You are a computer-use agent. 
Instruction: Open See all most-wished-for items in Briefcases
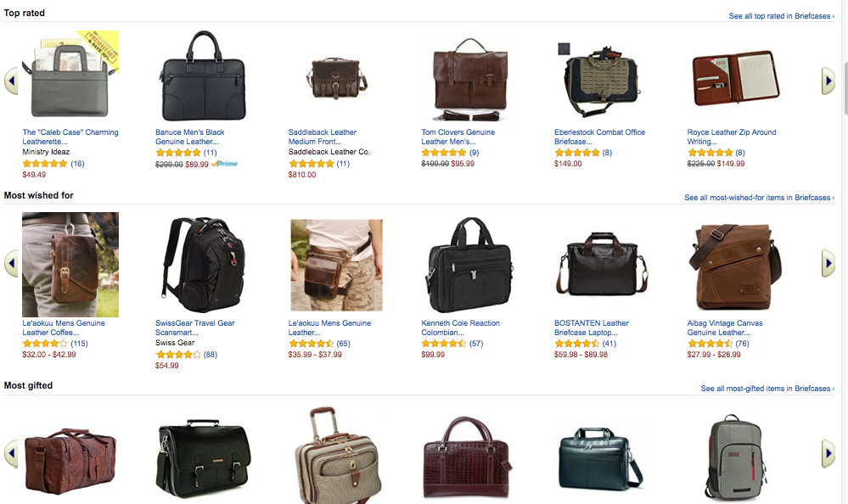[x=759, y=198]
